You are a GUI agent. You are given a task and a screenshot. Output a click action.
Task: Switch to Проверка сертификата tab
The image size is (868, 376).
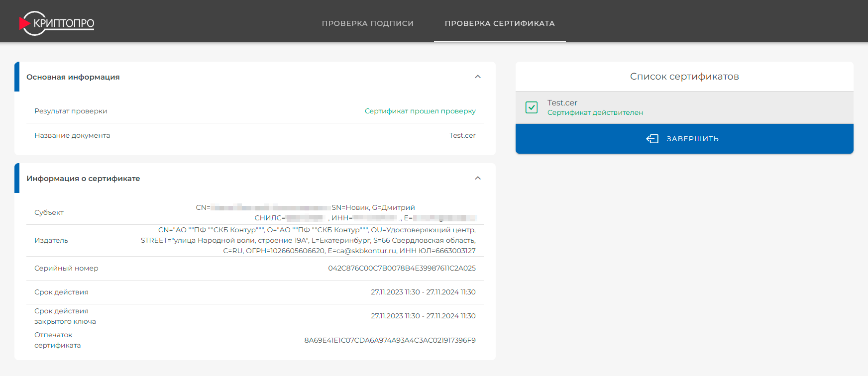tap(500, 23)
